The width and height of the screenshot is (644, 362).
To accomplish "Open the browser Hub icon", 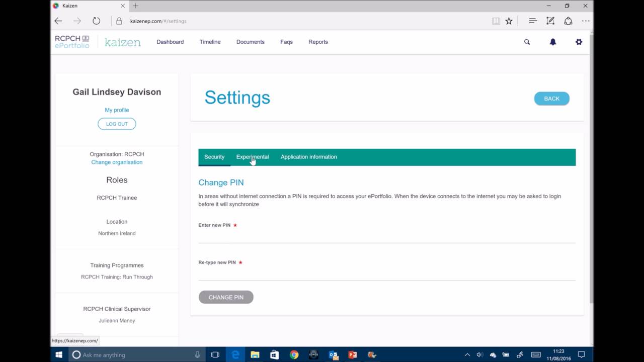I will (x=533, y=21).
